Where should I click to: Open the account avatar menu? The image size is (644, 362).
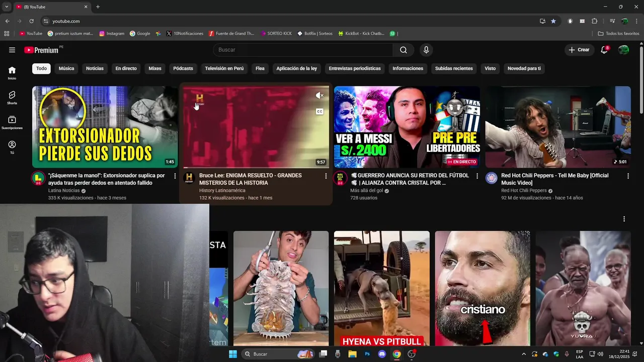(x=623, y=50)
